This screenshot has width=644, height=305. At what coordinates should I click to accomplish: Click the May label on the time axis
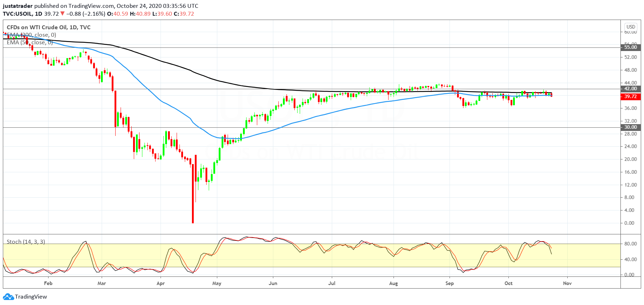[x=217, y=283]
